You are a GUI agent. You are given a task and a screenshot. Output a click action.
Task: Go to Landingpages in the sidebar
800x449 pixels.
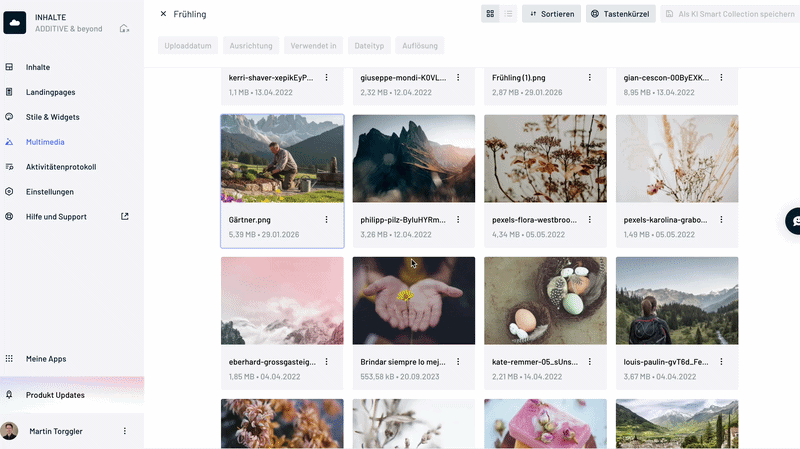tap(51, 92)
